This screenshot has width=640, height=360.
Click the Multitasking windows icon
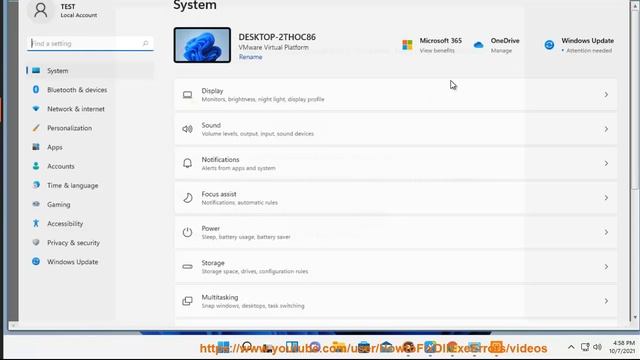tap(187, 301)
